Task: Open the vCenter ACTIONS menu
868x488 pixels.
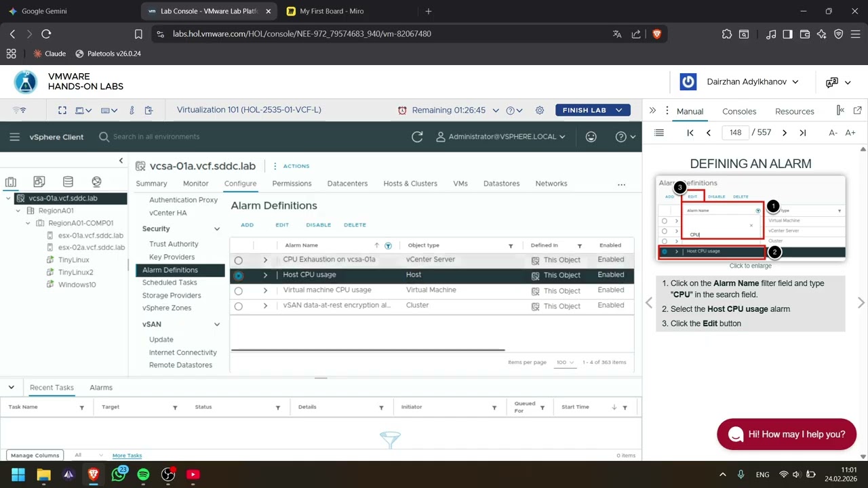Action: (292, 166)
